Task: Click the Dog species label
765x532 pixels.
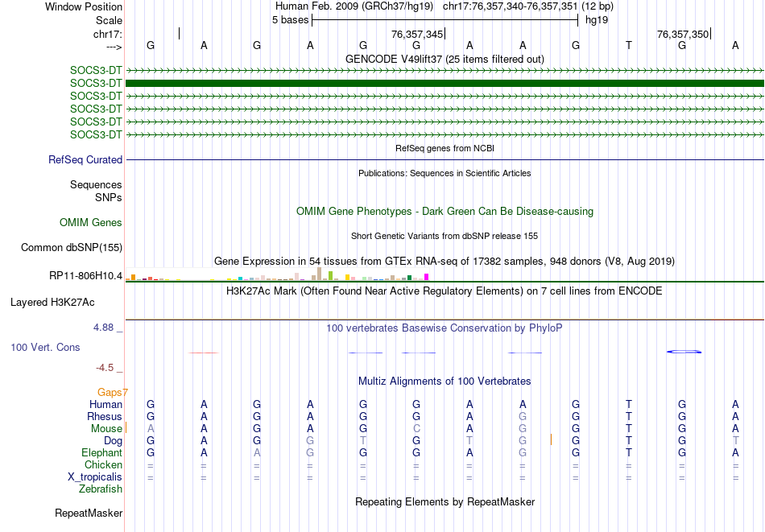Action: 114,441
